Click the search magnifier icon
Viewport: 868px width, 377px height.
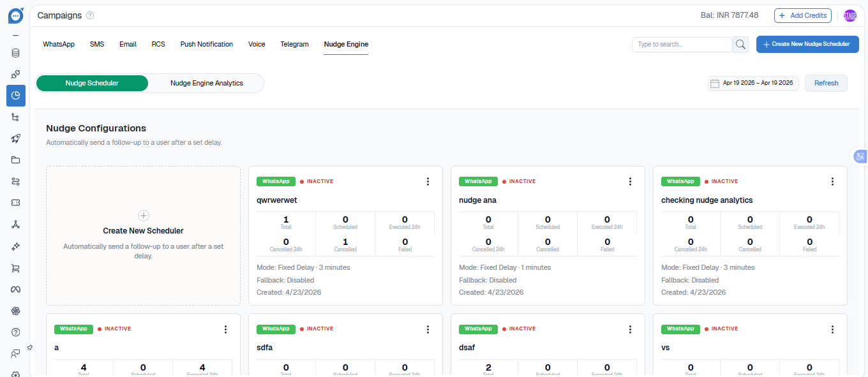click(x=741, y=44)
